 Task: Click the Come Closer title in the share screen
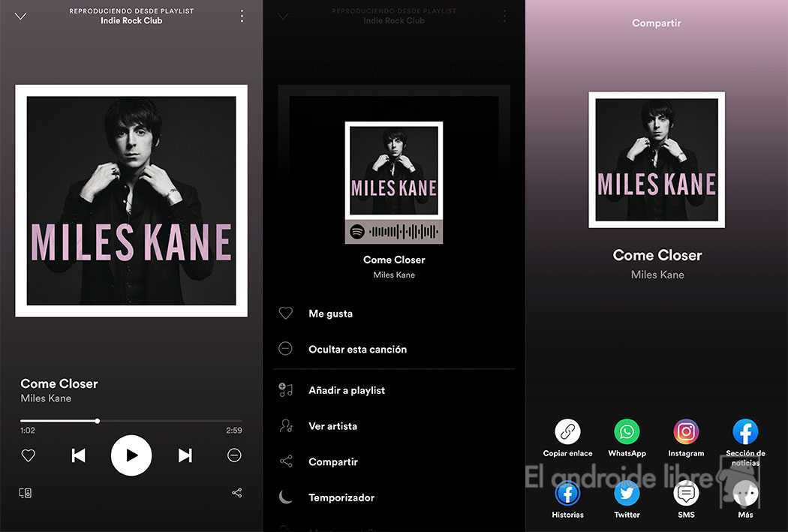(657, 255)
